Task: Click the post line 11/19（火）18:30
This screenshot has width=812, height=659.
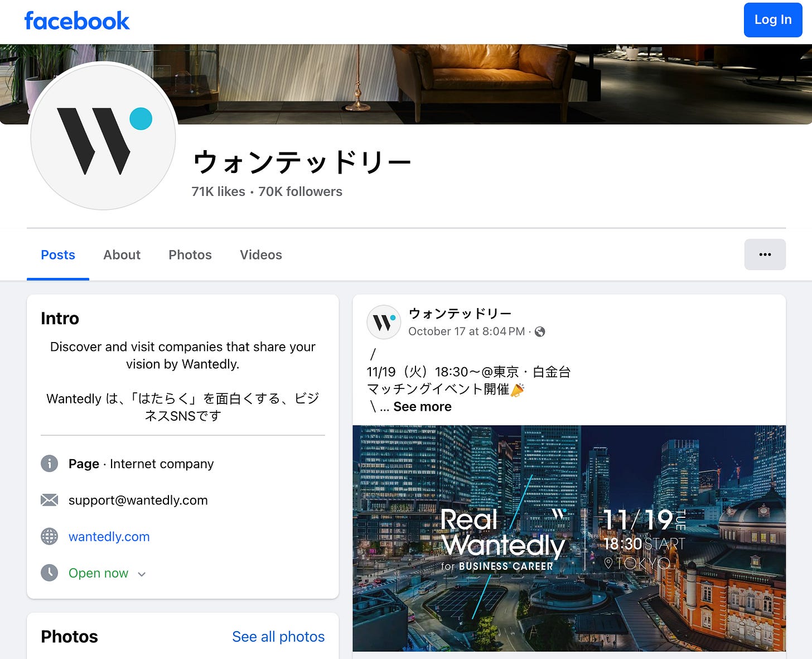Action: (468, 372)
